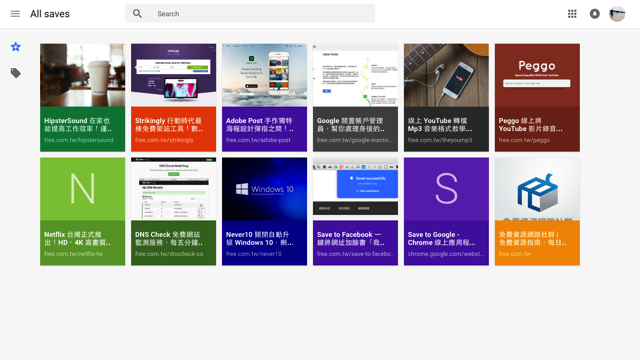Click the Save to Facebook card title
640x360 pixels.
coord(351,238)
